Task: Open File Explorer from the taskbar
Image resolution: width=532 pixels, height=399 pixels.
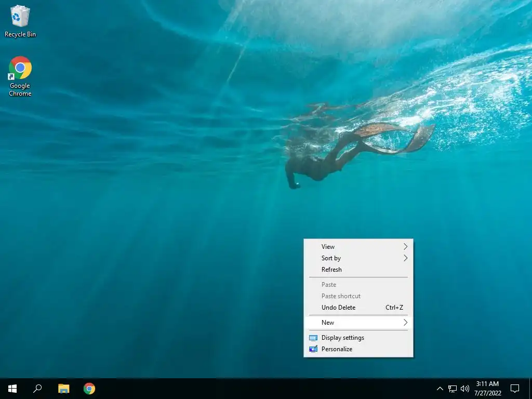Action: [x=63, y=389]
